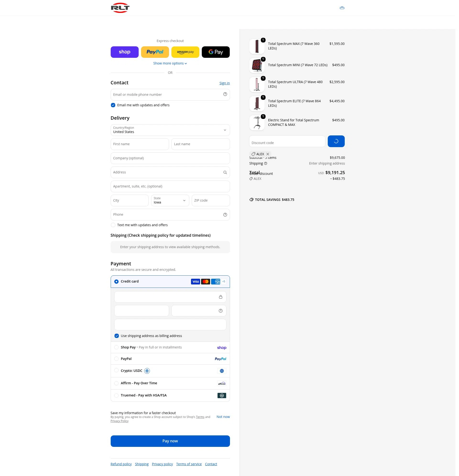The width and height of the screenshot is (459, 476).
Task: Click the shipping info question icon
Action: click(266, 163)
